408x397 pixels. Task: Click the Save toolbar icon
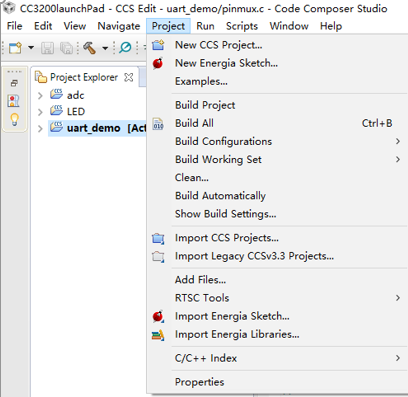tap(47, 48)
